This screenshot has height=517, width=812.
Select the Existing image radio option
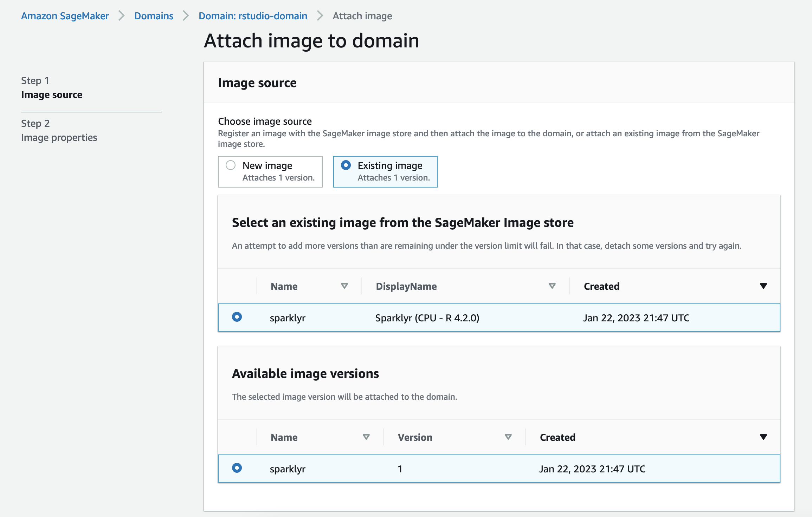(x=346, y=165)
